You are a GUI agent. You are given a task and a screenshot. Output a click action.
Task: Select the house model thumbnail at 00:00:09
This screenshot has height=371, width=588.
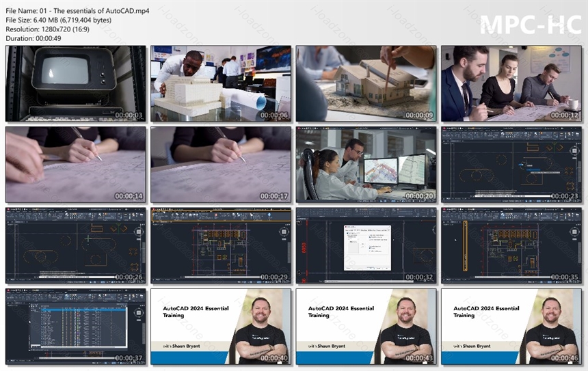point(366,83)
